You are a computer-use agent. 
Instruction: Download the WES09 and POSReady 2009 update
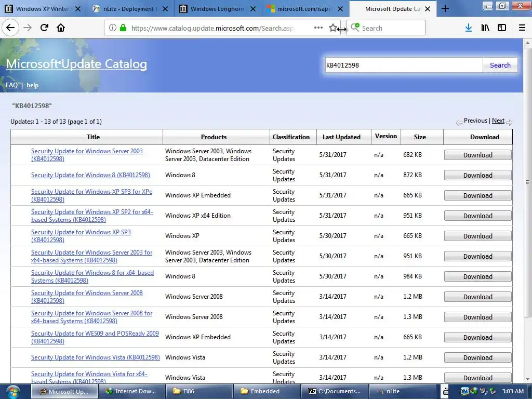478,337
